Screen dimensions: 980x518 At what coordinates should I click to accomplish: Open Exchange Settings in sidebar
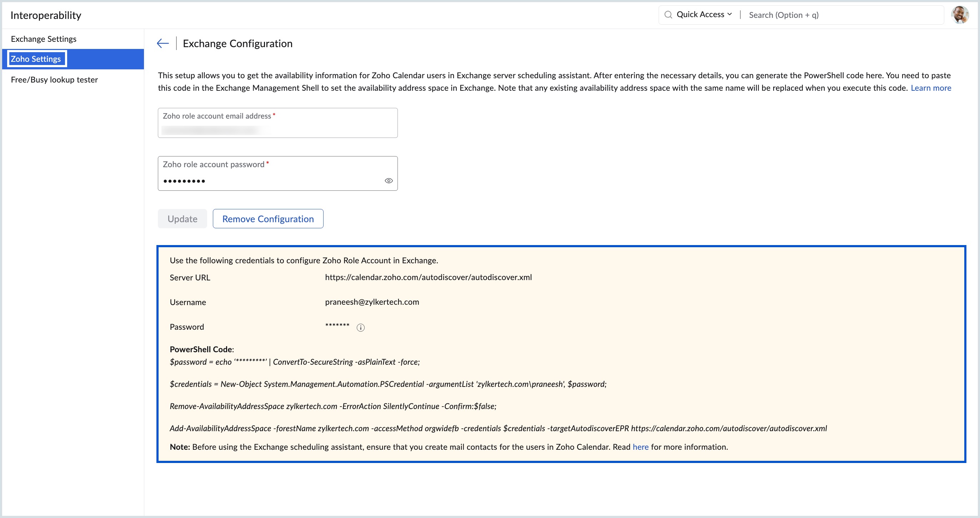[x=73, y=39]
